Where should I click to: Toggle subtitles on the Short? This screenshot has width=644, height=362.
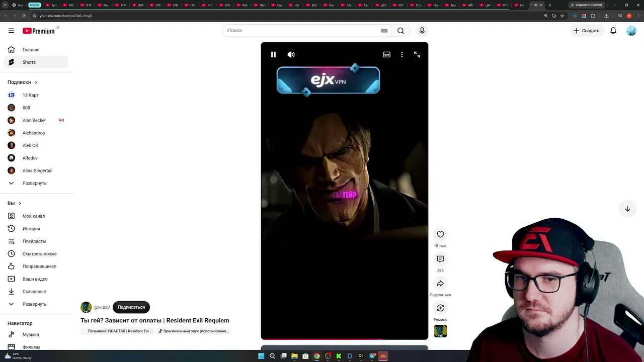point(387,54)
